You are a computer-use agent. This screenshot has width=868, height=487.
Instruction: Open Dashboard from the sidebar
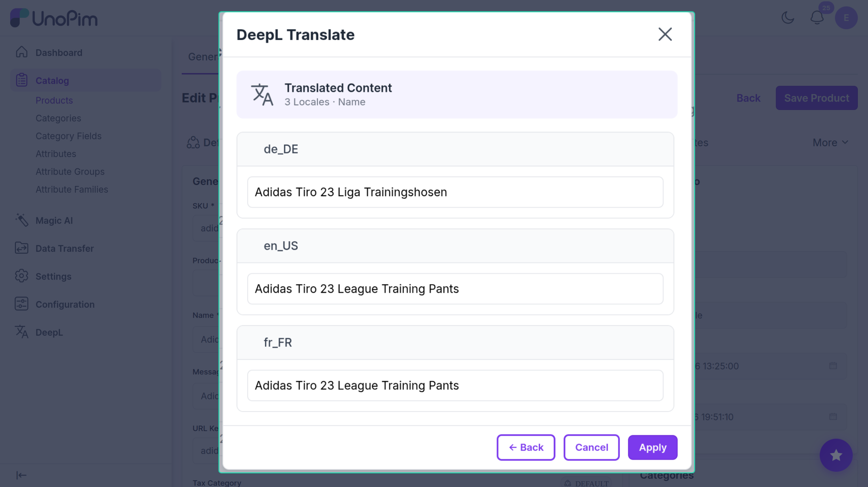(59, 53)
